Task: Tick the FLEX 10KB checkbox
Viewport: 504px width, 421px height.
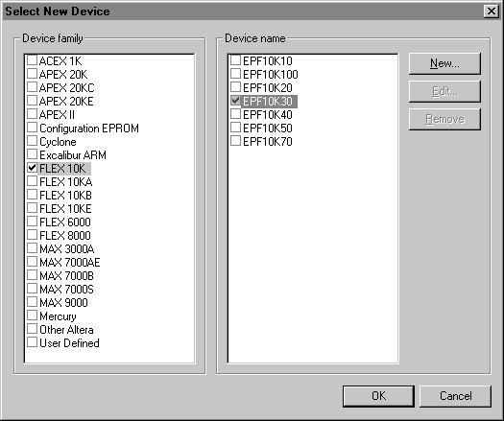Action: (32, 195)
